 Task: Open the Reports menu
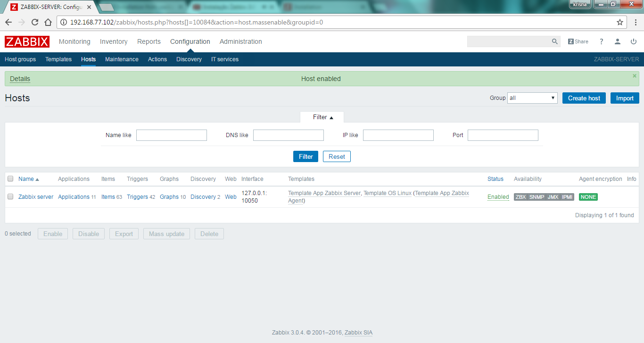149,41
